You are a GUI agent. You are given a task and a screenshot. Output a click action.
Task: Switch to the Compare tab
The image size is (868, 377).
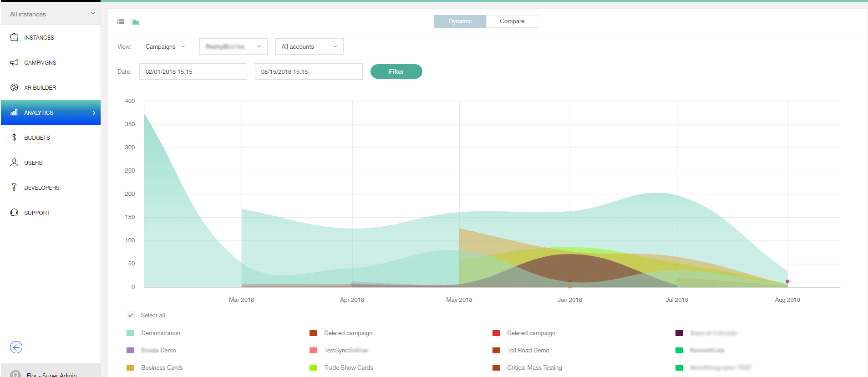[x=512, y=21]
